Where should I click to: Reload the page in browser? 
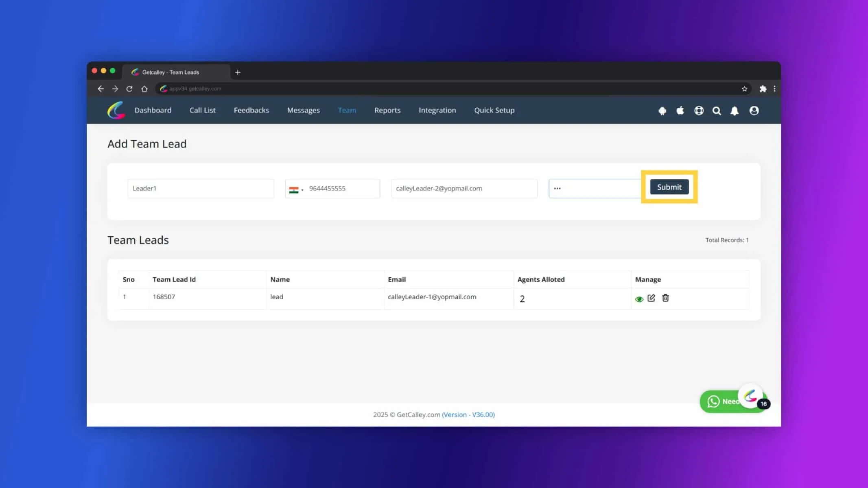click(129, 89)
